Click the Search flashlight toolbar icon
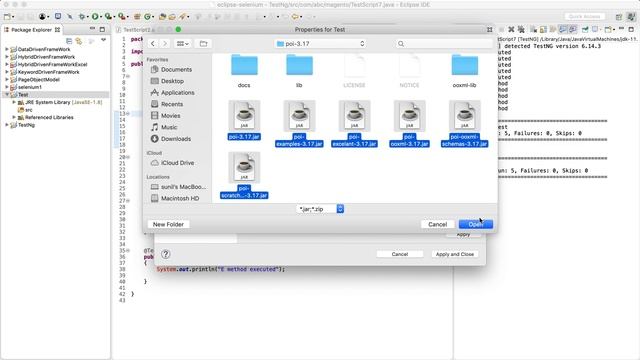Image resolution: width=640 pixels, height=360 pixels. pyautogui.click(x=182, y=17)
